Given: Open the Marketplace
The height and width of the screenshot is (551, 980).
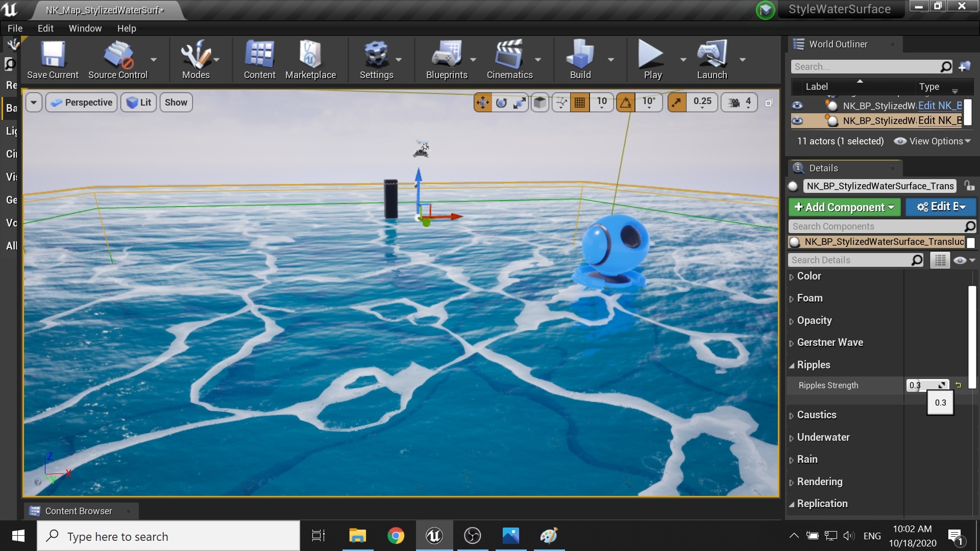Looking at the screenshot, I should [311, 59].
